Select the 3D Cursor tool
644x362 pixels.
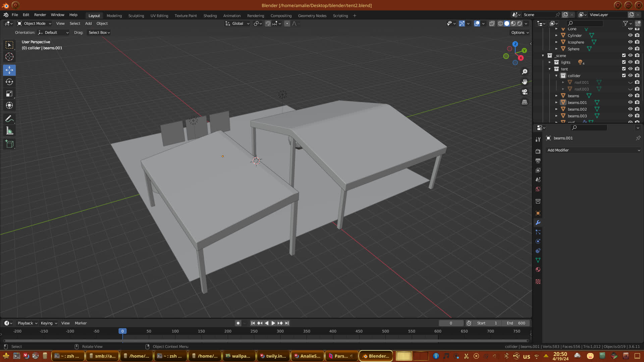[x=9, y=57]
